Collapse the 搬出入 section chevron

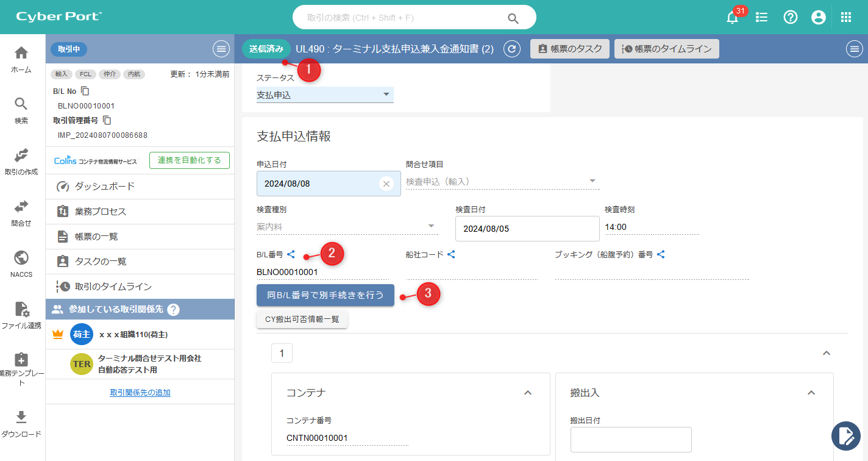tap(811, 393)
